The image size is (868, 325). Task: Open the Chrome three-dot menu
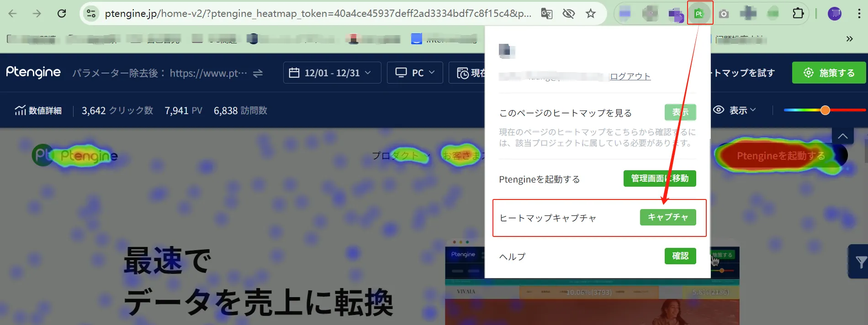(859, 14)
